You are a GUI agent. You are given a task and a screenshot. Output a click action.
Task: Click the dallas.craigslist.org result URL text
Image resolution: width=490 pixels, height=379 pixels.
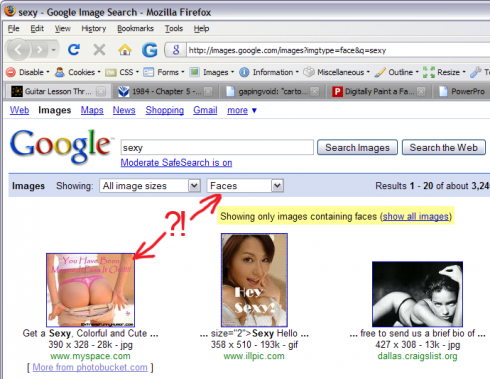(417, 356)
